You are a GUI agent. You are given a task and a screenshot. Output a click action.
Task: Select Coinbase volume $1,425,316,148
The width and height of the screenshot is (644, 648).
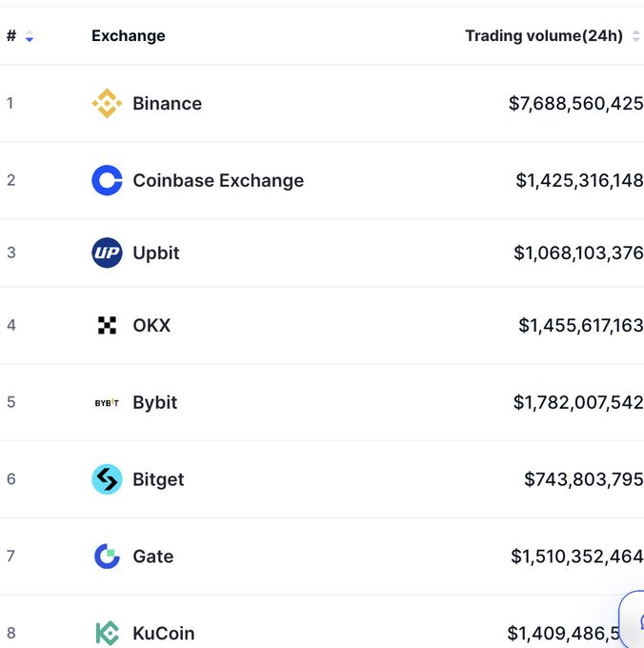point(579,181)
